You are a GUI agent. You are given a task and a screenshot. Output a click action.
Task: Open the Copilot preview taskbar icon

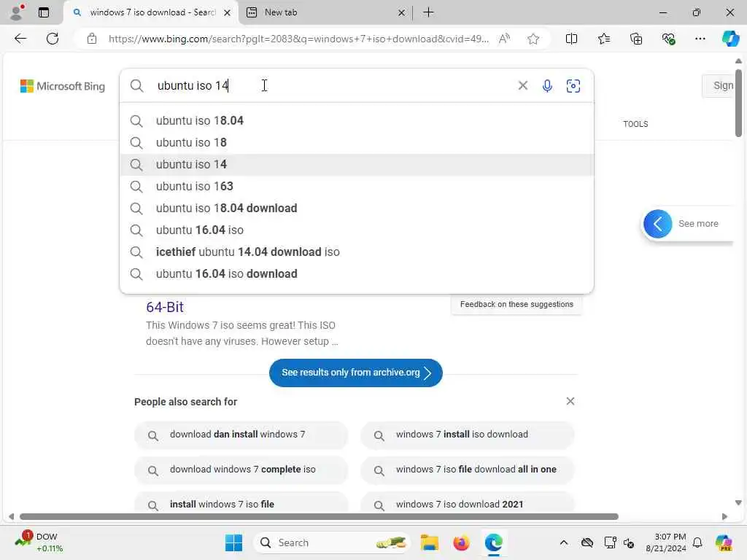(724, 542)
